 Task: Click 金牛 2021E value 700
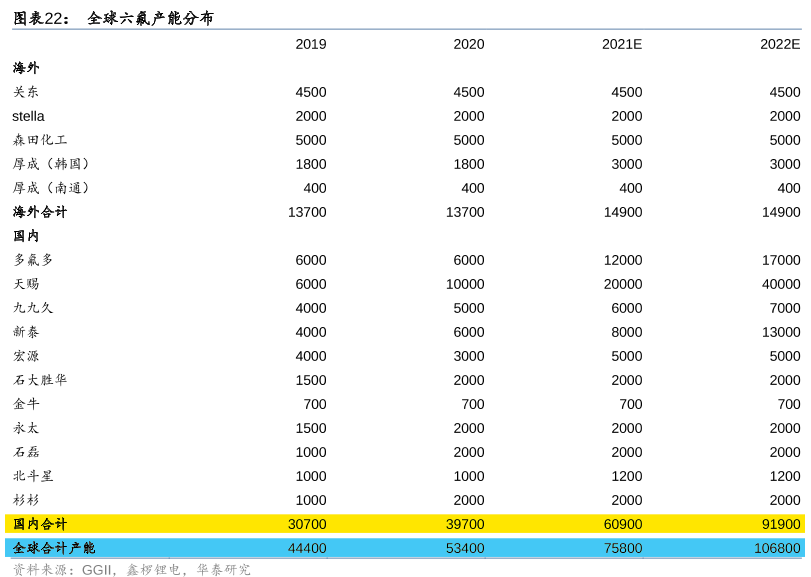tap(631, 404)
